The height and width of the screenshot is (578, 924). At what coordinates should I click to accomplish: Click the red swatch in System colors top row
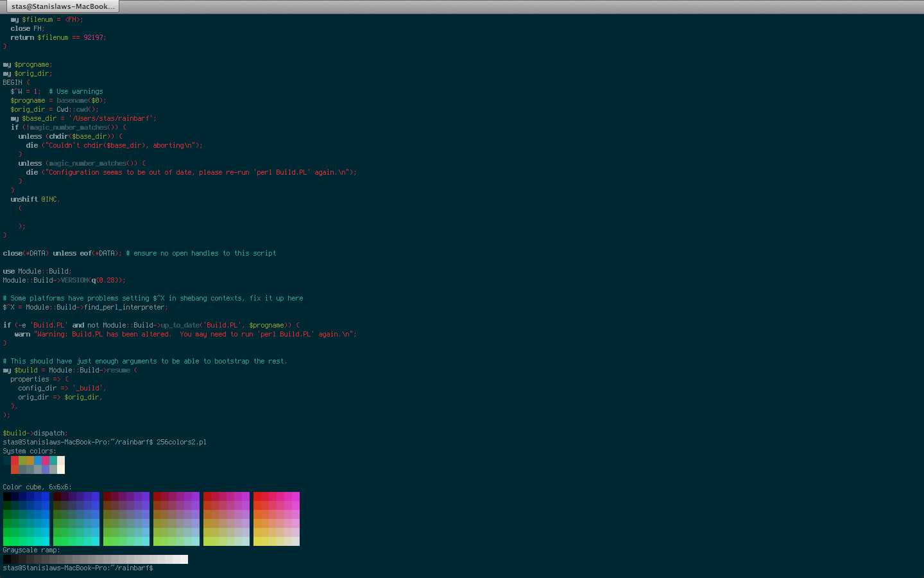[x=15, y=460]
